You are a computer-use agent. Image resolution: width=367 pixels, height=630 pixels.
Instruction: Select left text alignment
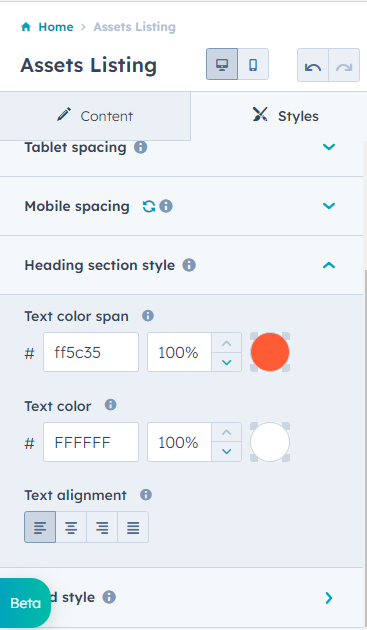tap(40, 527)
